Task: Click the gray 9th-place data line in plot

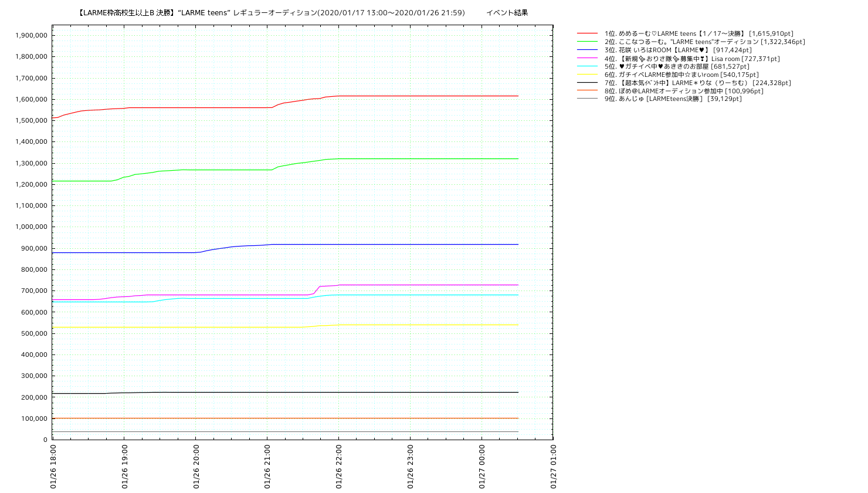Action: [286, 431]
